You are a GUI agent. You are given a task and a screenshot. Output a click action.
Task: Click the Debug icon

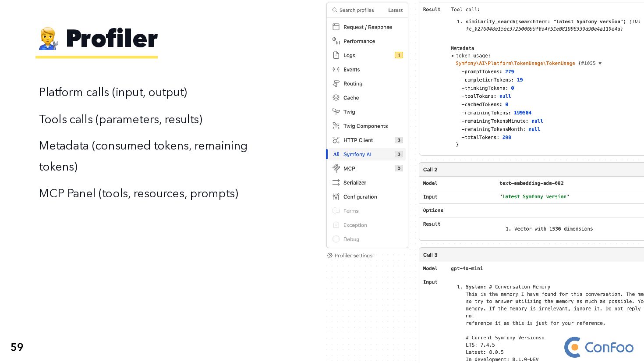click(336, 239)
